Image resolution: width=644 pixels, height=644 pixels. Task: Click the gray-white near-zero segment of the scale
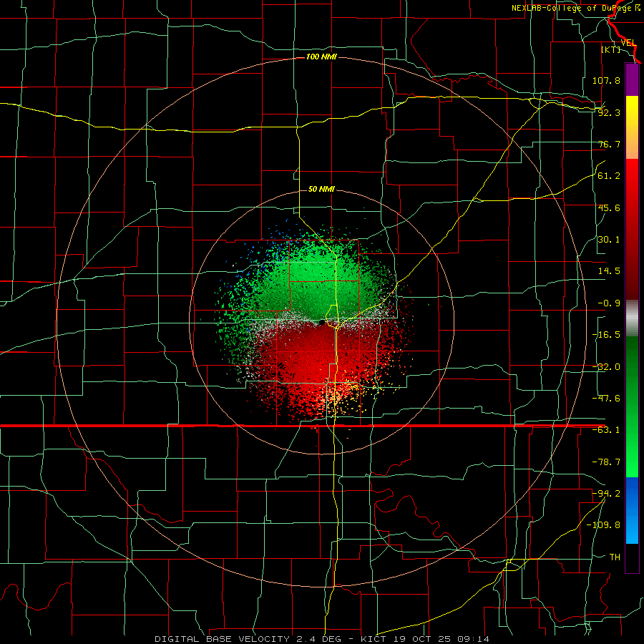click(x=632, y=318)
